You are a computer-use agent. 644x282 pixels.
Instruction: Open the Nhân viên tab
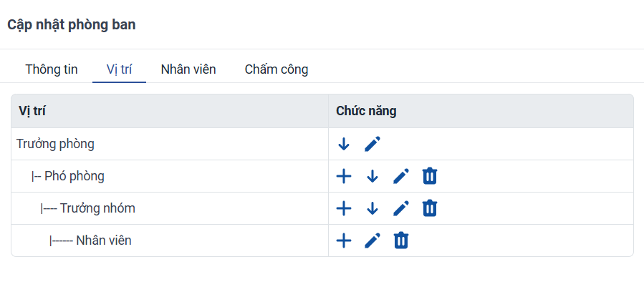click(188, 69)
